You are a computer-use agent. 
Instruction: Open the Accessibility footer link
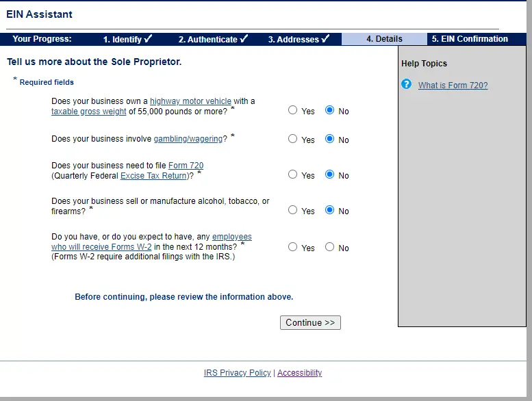300,372
